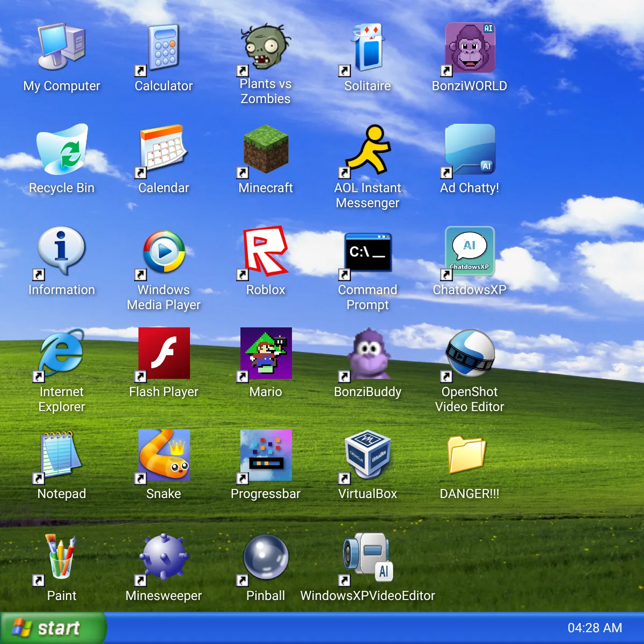Click the green start button

click(53, 628)
